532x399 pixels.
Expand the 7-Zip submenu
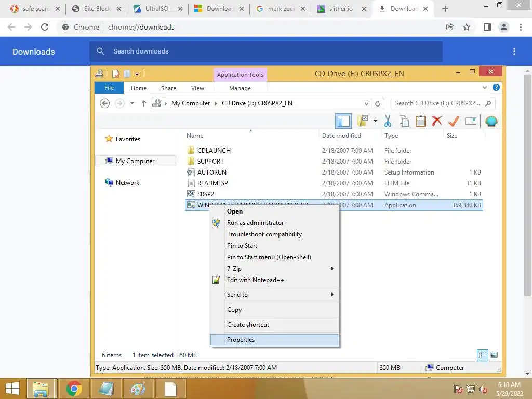(274, 269)
